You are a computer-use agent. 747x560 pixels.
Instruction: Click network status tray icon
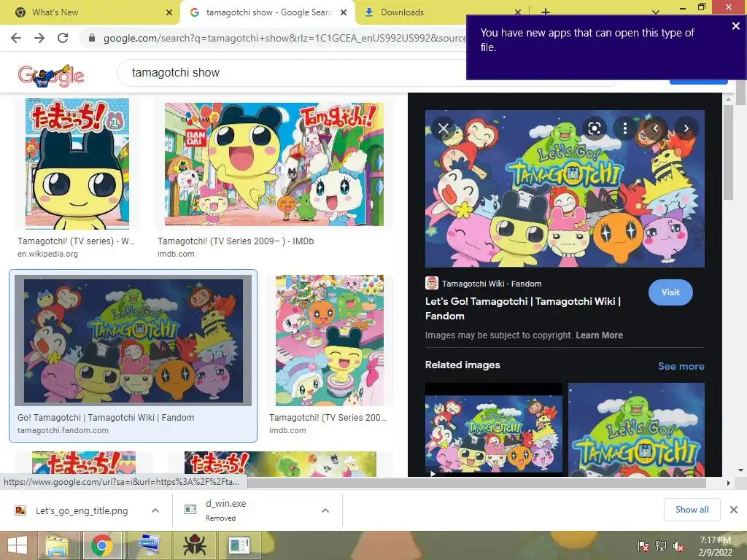(661, 546)
